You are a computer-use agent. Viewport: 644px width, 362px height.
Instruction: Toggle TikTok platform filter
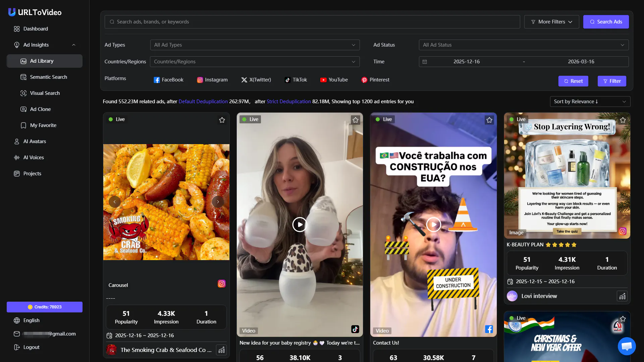pyautogui.click(x=296, y=80)
